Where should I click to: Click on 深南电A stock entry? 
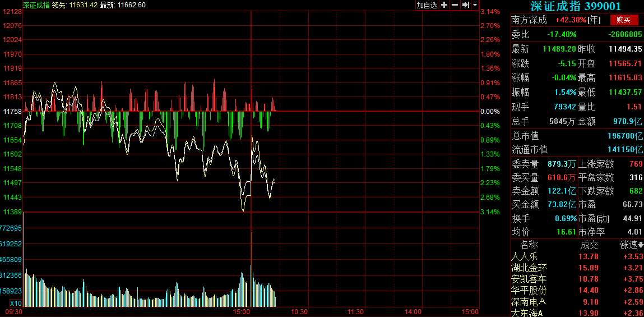click(527, 302)
